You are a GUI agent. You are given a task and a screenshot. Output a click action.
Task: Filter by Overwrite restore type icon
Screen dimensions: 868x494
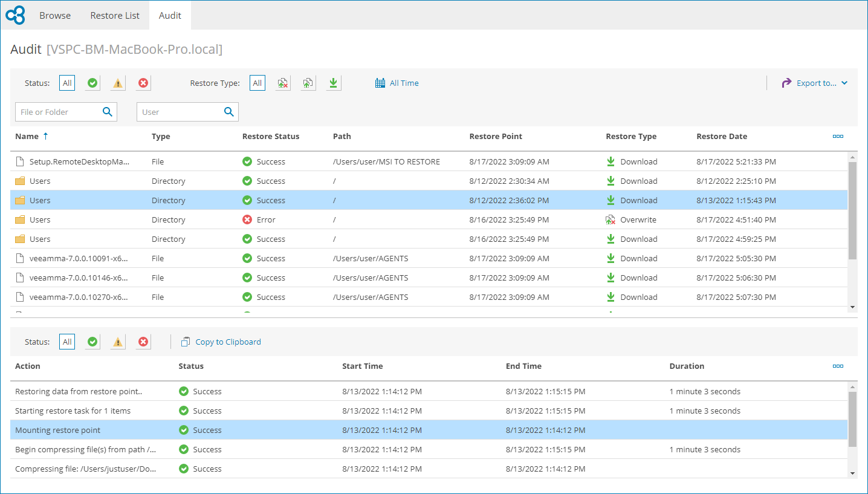coord(283,83)
